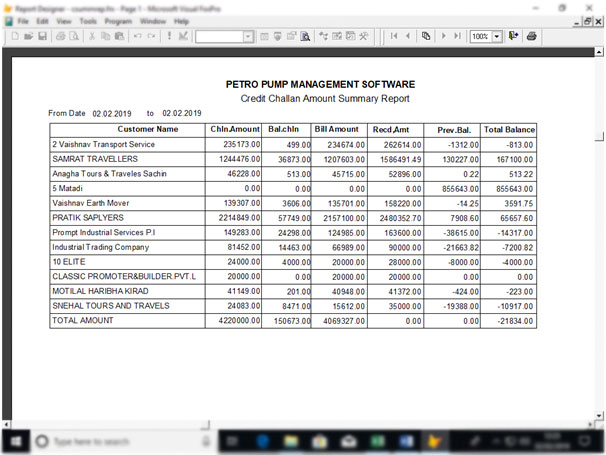Click vertical scrollbar up arrow
This screenshot has height=455, width=606.
599,52
